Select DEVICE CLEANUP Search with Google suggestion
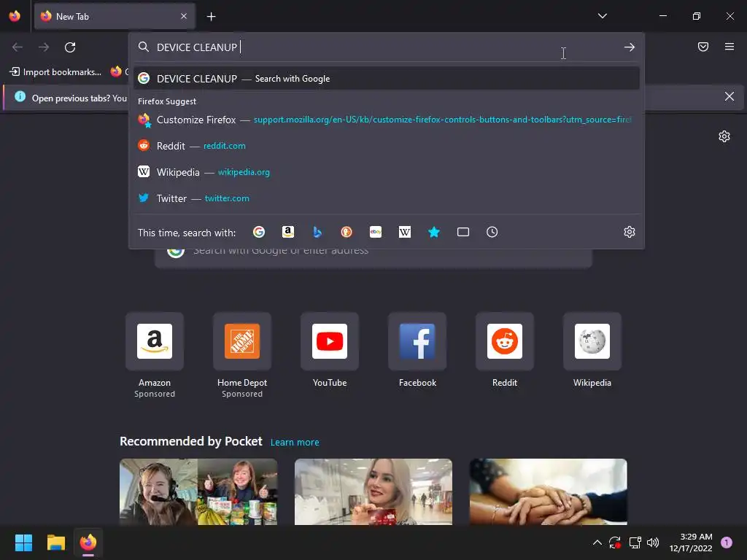The width and height of the screenshot is (747, 560). tap(387, 79)
